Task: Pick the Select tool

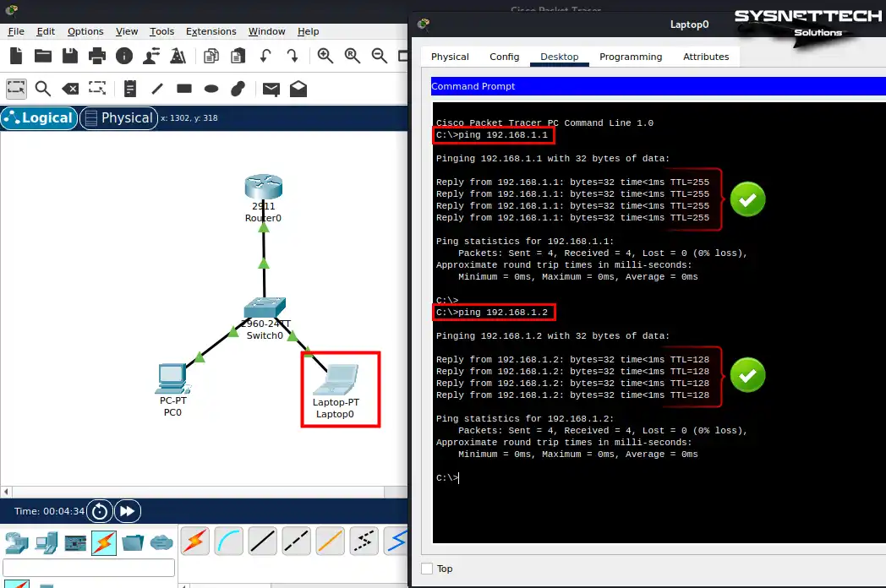Action: (16, 89)
